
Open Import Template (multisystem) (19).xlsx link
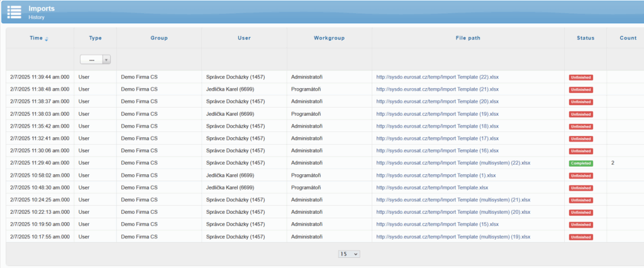tap(453, 237)
